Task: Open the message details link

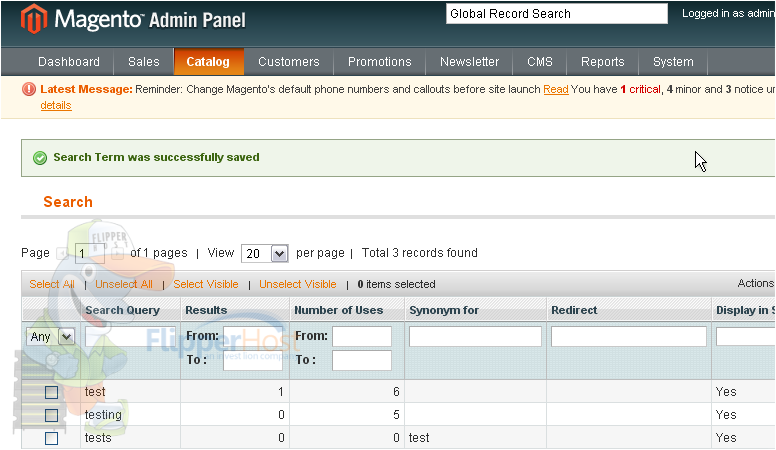Action: [56, 105]
